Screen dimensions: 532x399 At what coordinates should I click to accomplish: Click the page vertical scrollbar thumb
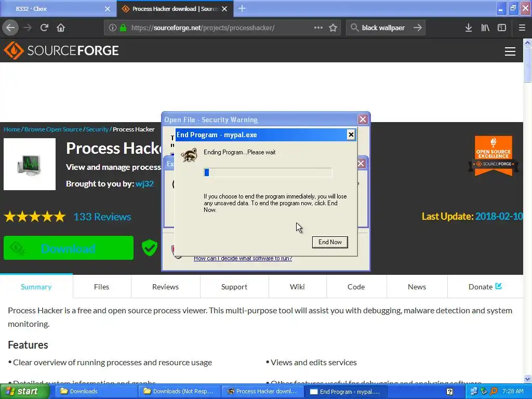tap(527, 64)
